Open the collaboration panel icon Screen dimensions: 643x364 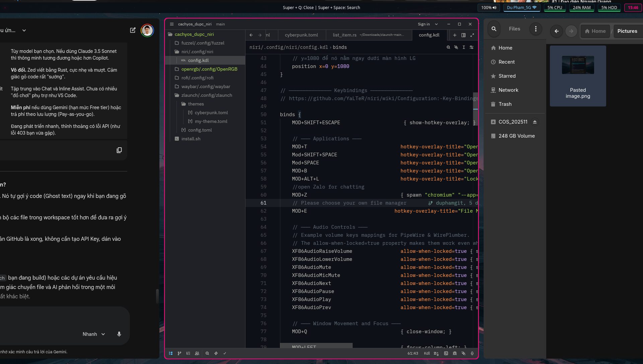click(197, 353)
